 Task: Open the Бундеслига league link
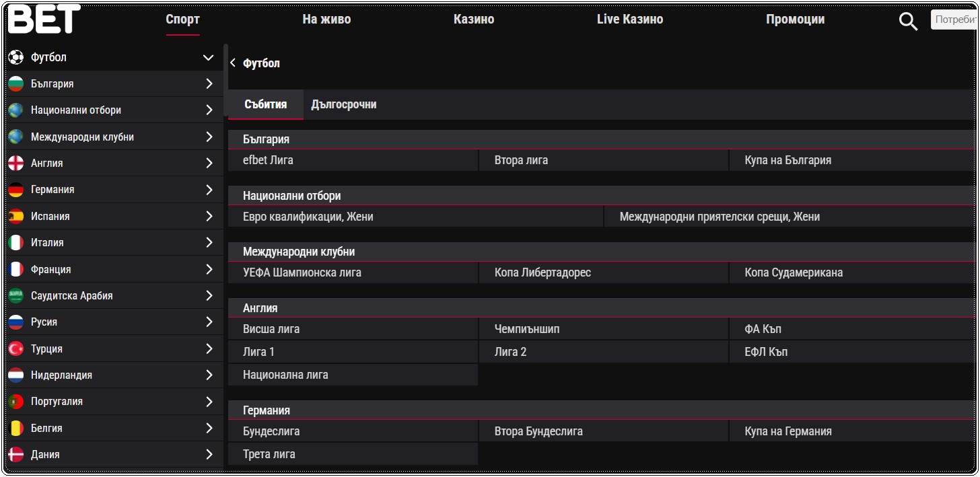point(271,431)
